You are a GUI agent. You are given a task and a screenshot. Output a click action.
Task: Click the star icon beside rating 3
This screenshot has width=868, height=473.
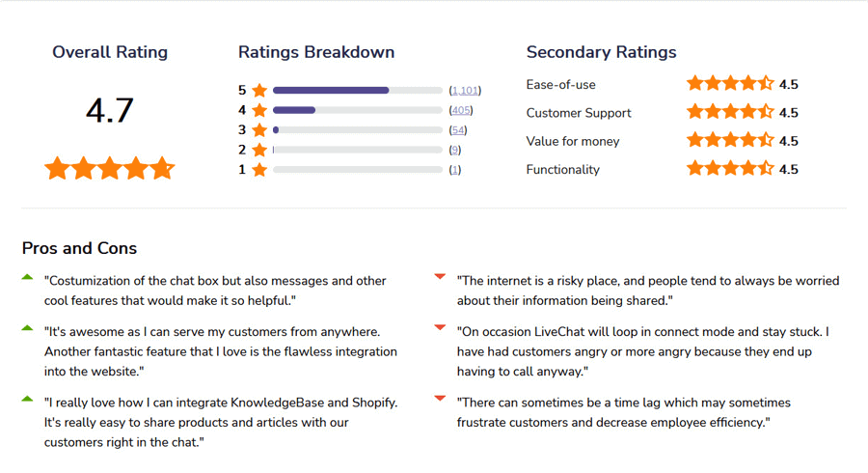pyautogui.click(x=259, y=130)
